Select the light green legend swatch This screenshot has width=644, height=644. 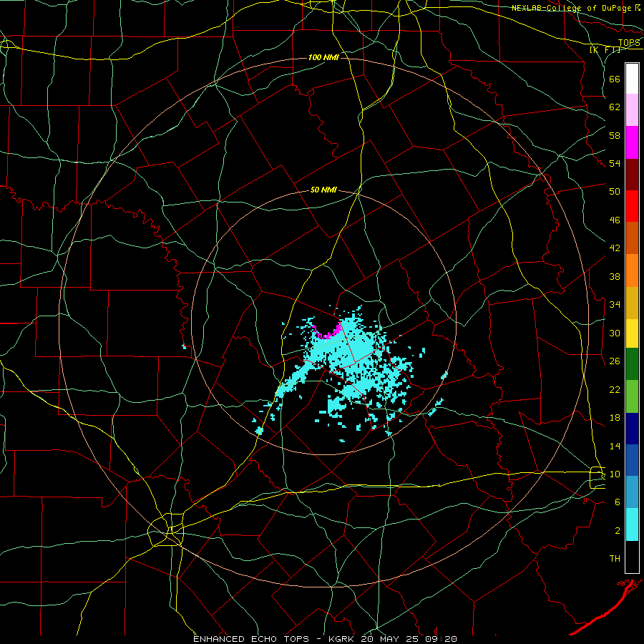pyautogui.click(x=632, y=396)
